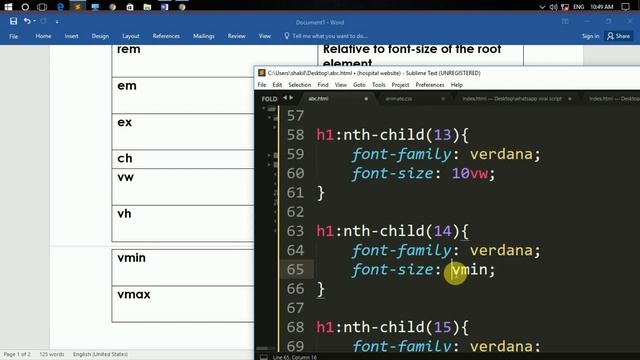Open Sublime Text Selection menu
Image resolution: width=640 pixels, height=360 pixels.
pos(300,85)
